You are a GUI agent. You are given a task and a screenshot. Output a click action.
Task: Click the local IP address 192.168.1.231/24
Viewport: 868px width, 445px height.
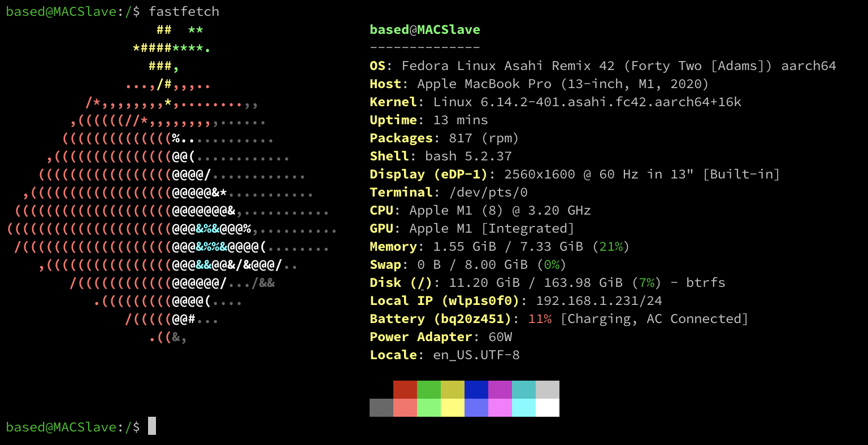tap(598, 300)
